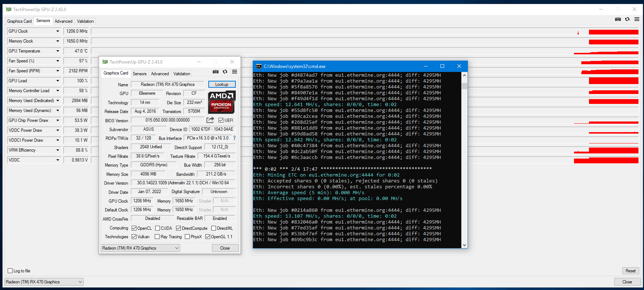The width and height of the screenshot is (644, 290).
Task: Click Driver Version field
Action: (183, 183)
